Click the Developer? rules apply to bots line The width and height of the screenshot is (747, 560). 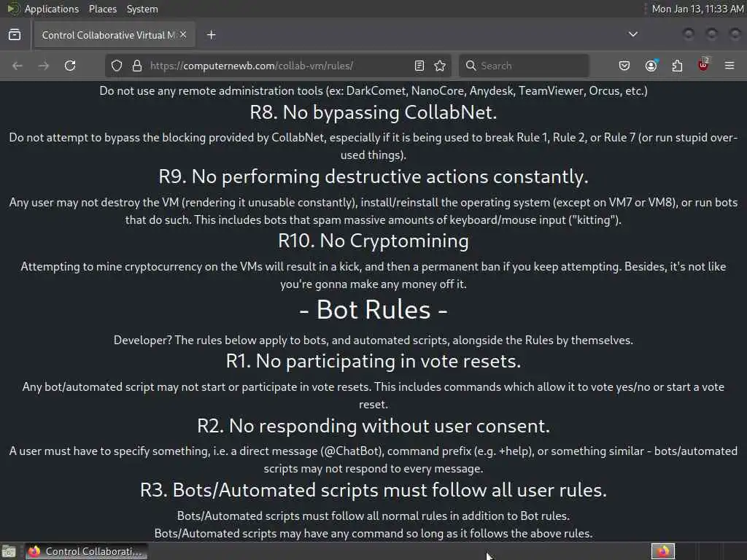(x=373, y=340)
